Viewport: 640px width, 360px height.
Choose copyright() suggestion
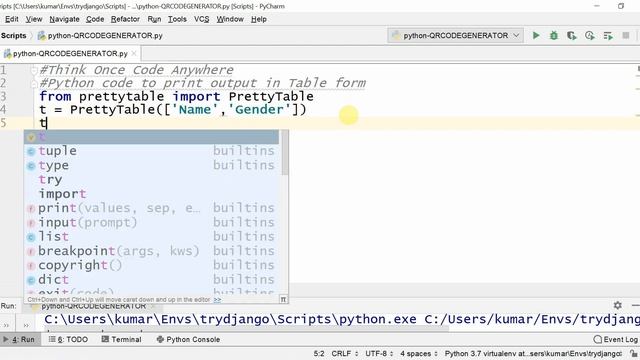pos(151,265)
